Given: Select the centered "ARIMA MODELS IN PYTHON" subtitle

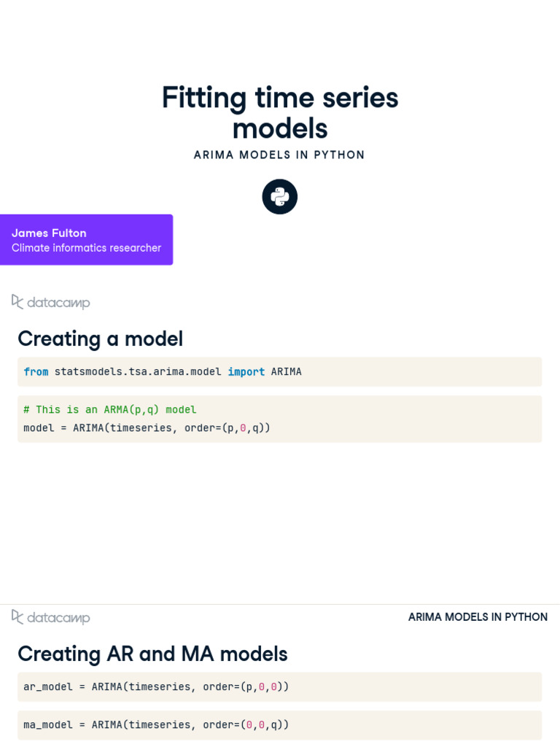Looking at the screenshot, I should coord(279,155).
